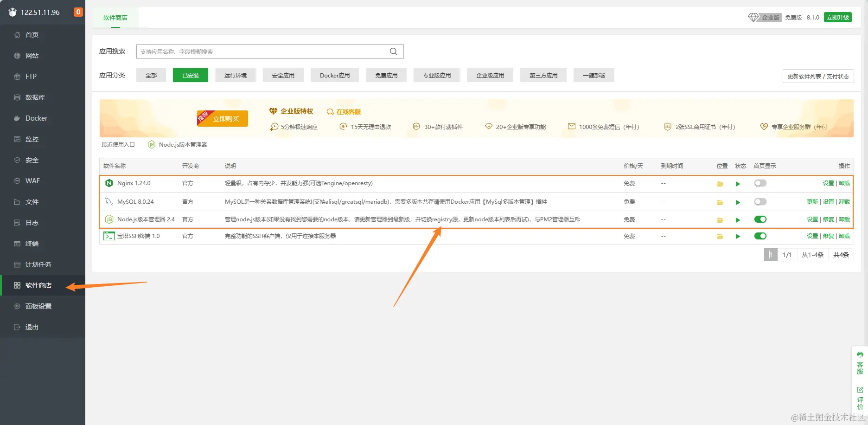Open 终端 in the sidebar
Image resolution: width=868 pixels, height=425 pixels.
tap(43, 244)
